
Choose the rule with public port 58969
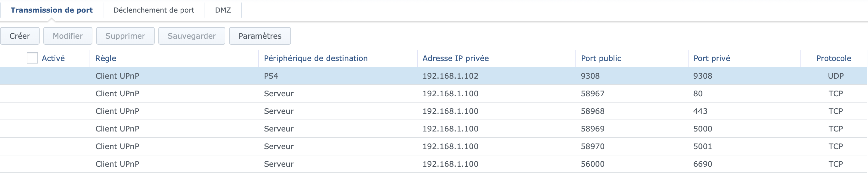(x=592, y=128)
